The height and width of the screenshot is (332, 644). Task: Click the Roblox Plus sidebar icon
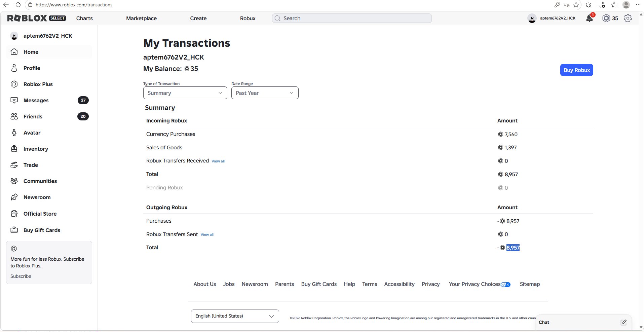tap(14, 84)
